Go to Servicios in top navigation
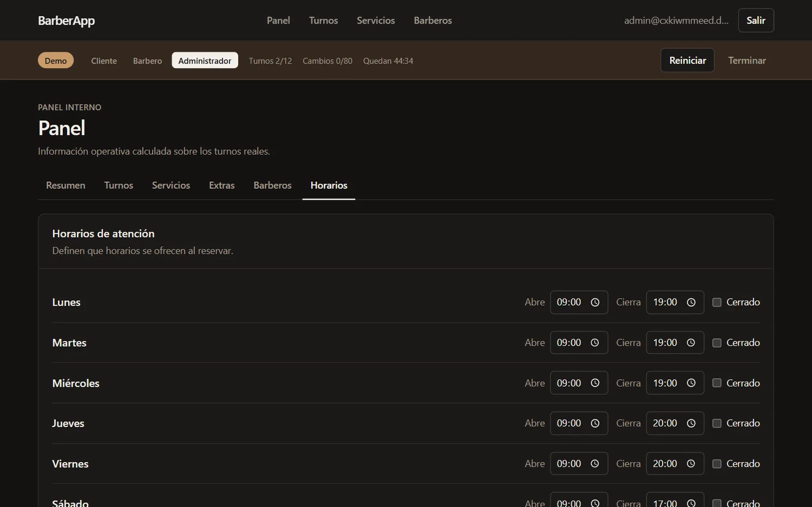Viewport: 812px width, 507px height. click(x=376, y=21)
